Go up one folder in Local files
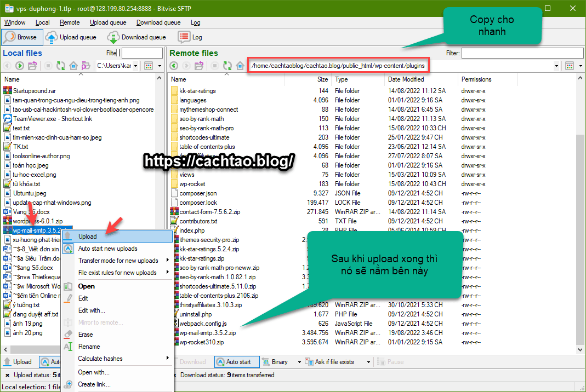This screenshot has width=586, height=392. pyautogui.click(x=32, y=66)
